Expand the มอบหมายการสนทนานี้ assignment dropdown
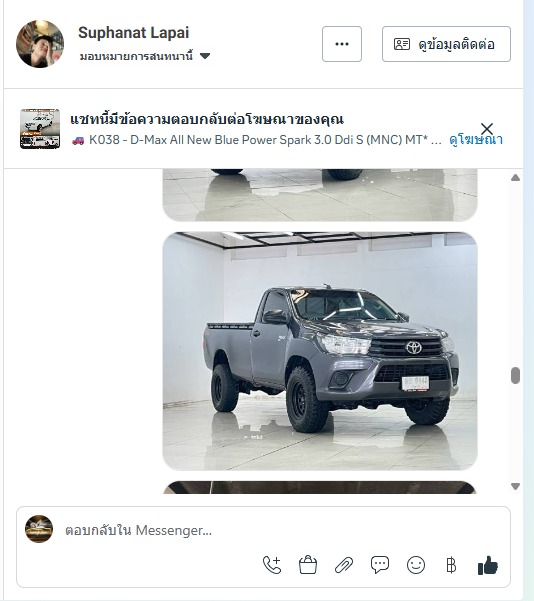Image resolution: width=534 pixels, height=601 pixels. click(x=145, y=56)
